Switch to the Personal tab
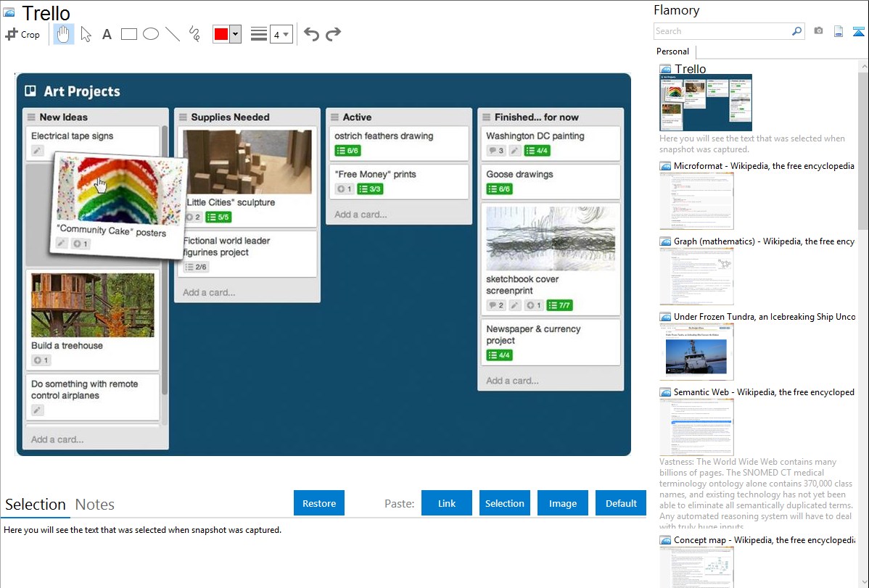The width and height of the screenshot is (869, 588). point(673,51)
